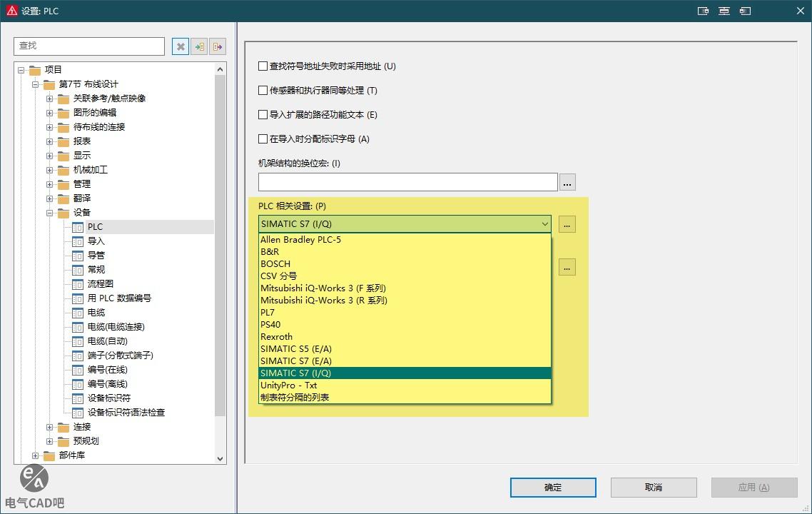This screenshot has width=812, height=514.
Task: Open the 端子(分散式端子) page
Action: click(x=120, y=356)
